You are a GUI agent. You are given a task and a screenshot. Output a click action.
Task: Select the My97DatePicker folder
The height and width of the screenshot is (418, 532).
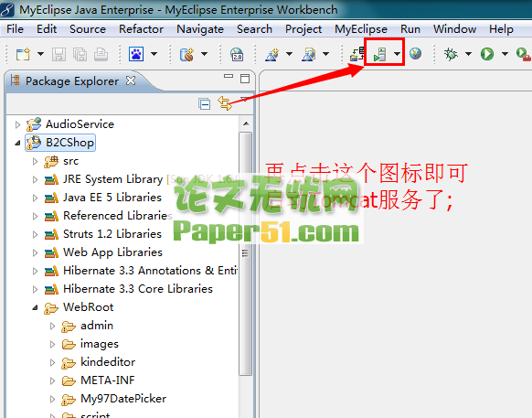click(123, 399)
